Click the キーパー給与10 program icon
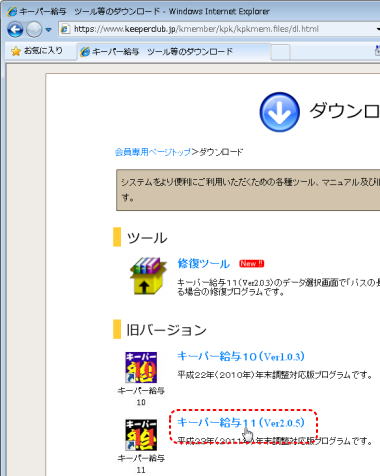The image size is (380, 476). 141,368
